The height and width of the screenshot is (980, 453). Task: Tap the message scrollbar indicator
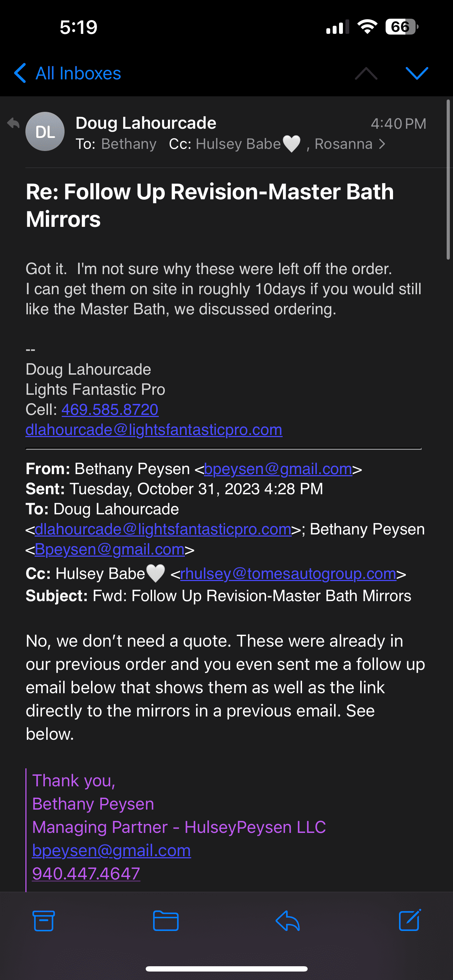tap(448, 180)
